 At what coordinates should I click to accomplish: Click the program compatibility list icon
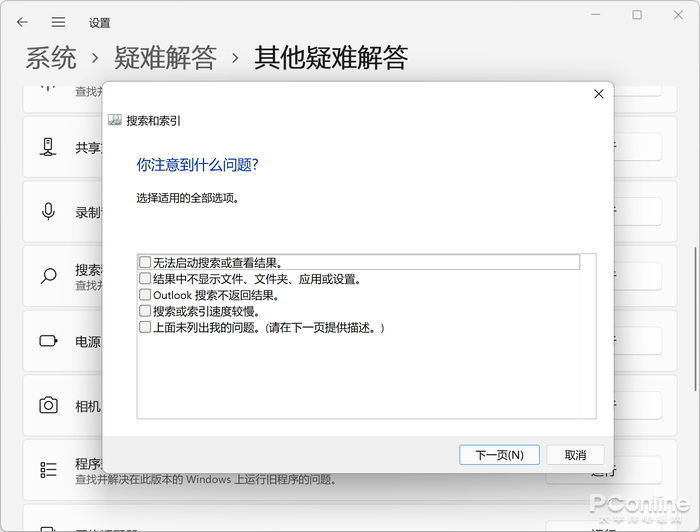48,470
